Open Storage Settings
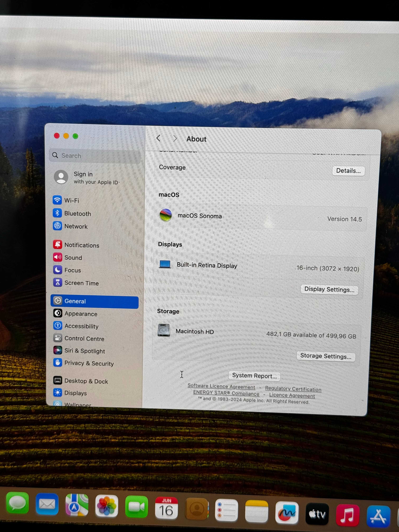 [x=326, y=356]
